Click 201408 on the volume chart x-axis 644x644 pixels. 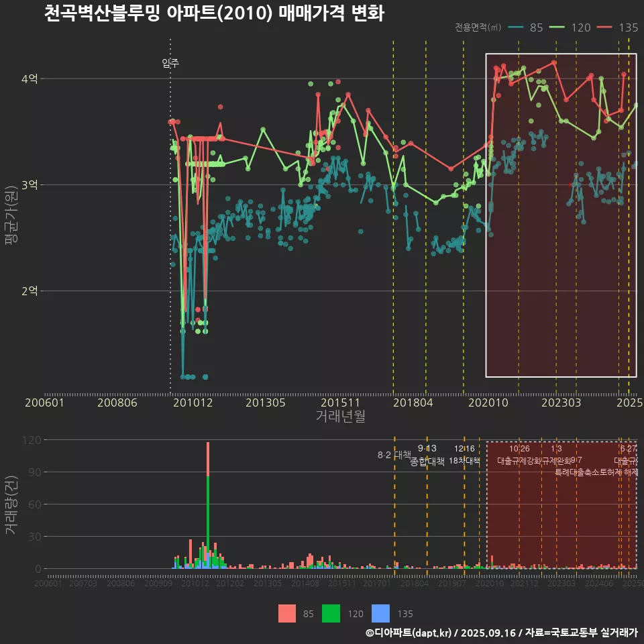305,583
